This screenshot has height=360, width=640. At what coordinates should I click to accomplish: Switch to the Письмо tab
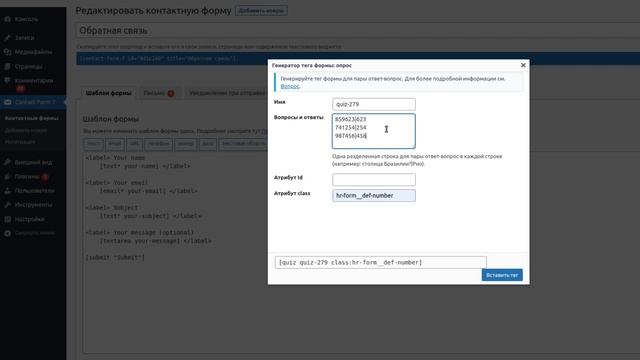click(159, 93)
